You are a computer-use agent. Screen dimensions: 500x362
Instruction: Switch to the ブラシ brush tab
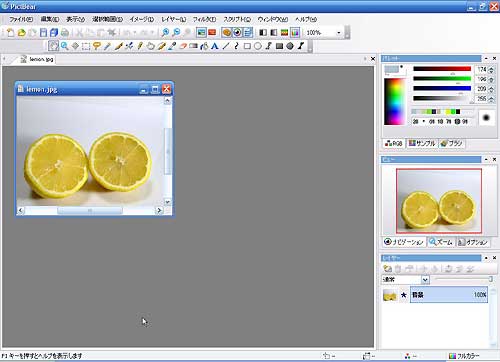tap(452, 143)
